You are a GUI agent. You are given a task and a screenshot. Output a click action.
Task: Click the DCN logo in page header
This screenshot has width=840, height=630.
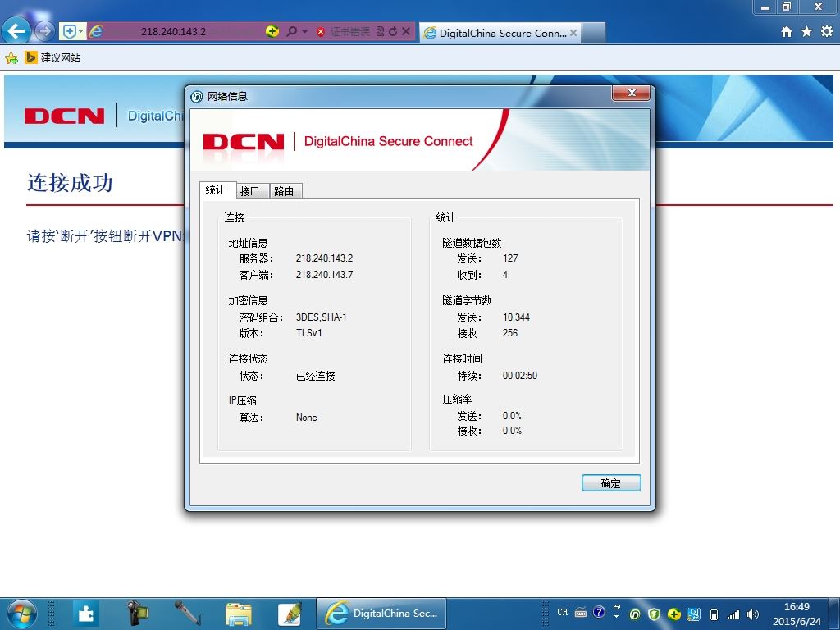[65, 116]
